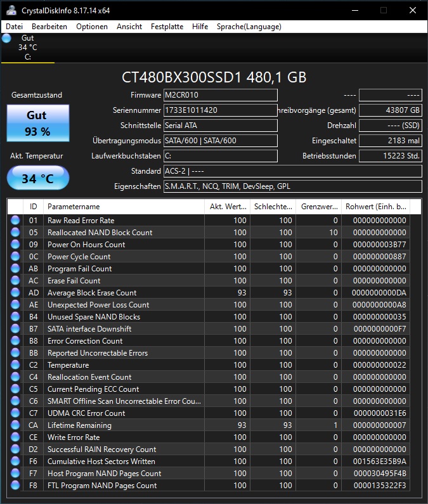Click status orb of Current Pending ECC Count
The image size is (428, 504).
(15, 389)
